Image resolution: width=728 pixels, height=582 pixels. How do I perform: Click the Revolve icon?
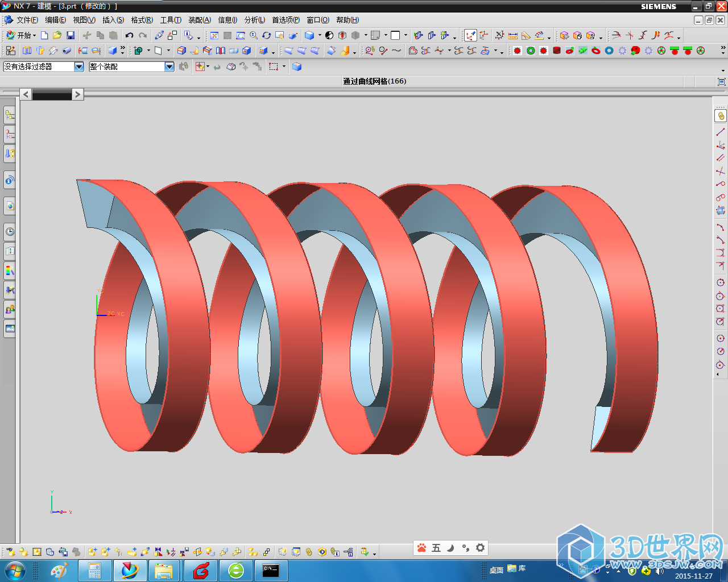[40, 51]
